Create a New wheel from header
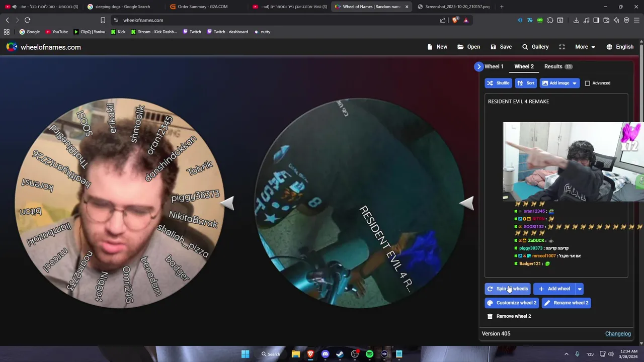The width and height of the screenshot is (644, 362). click(437, 47)
